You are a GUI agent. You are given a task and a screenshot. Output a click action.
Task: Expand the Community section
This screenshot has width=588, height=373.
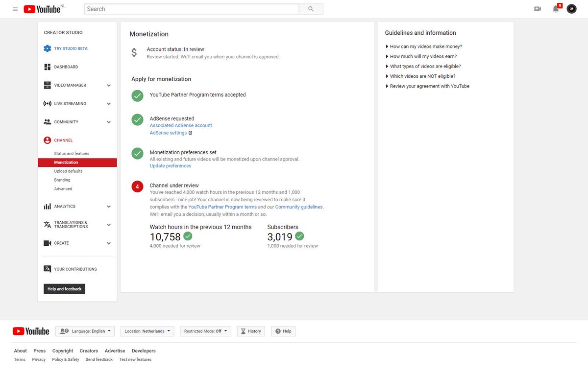109,122
